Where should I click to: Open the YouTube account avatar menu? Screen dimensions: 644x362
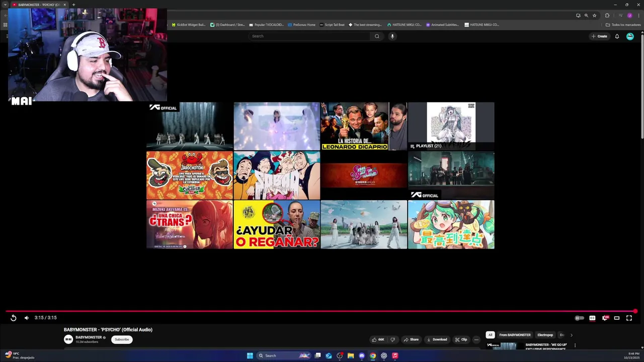coord(630,36)
